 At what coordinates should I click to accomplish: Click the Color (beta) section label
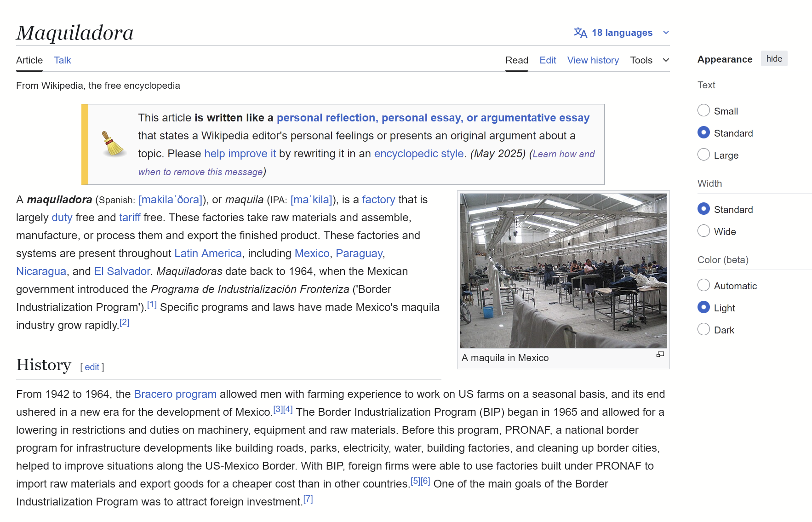tap(723, 260)
